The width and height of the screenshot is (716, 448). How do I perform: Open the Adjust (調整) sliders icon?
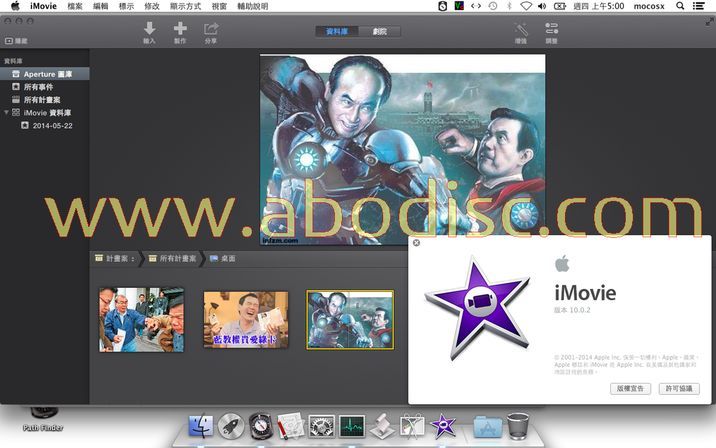tap(552, 29)
